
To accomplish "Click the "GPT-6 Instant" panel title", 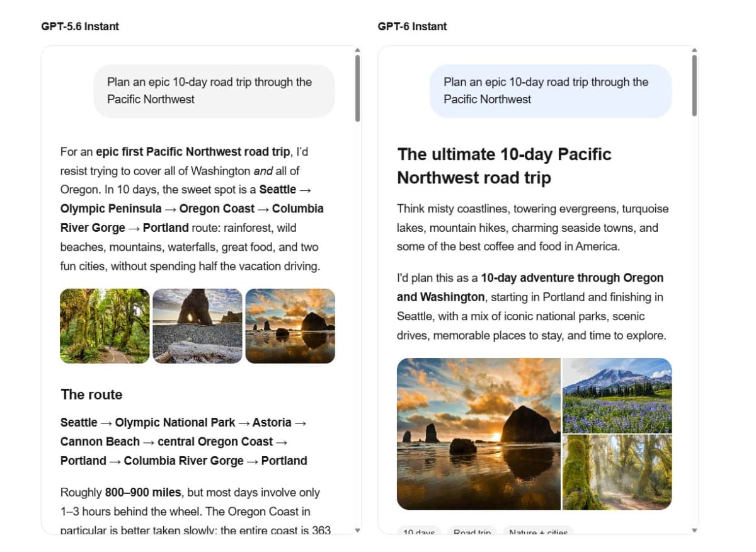I will click(413, 26).
